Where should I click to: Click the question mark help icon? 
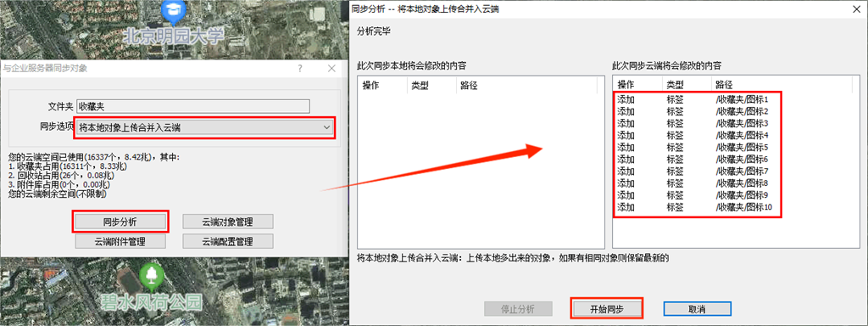[x=300, y=69]
